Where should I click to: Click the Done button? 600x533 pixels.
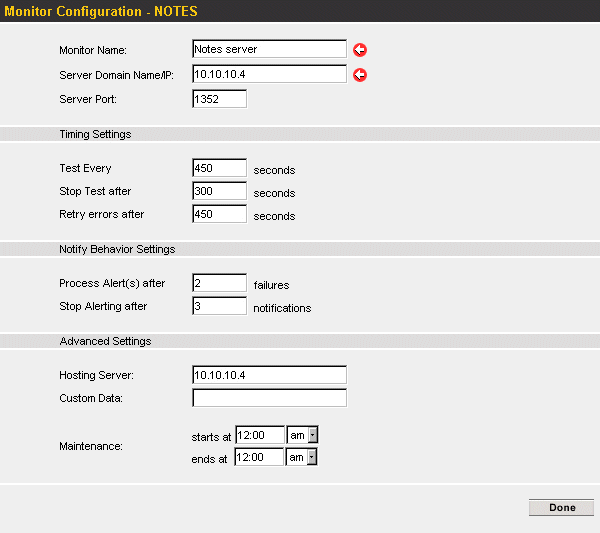coord(561,507)
